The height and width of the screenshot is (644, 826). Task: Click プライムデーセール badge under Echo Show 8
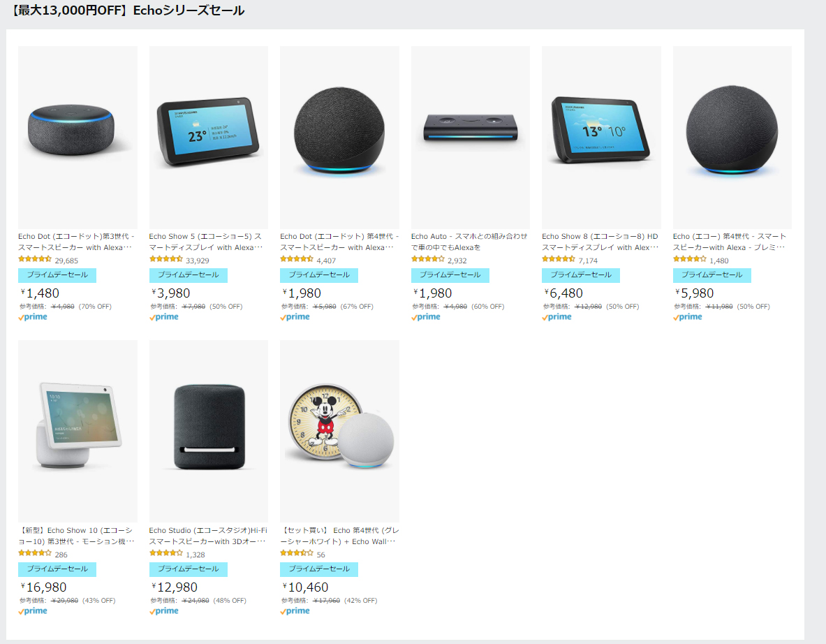click(x=581, y=275)
